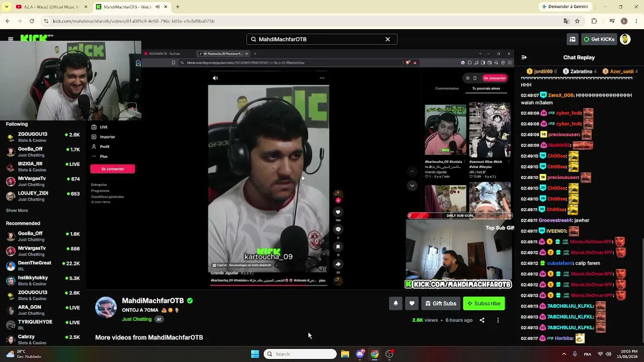644x362 pixels.
Task: Click the taskbar microphone icon
Action: (575, 354)
